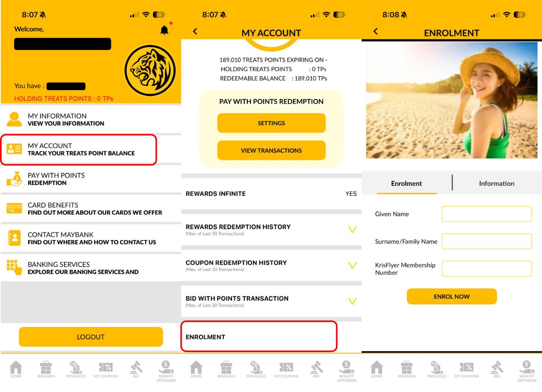
Task: Tap the notification bell icon
Action: pos(164,30)
